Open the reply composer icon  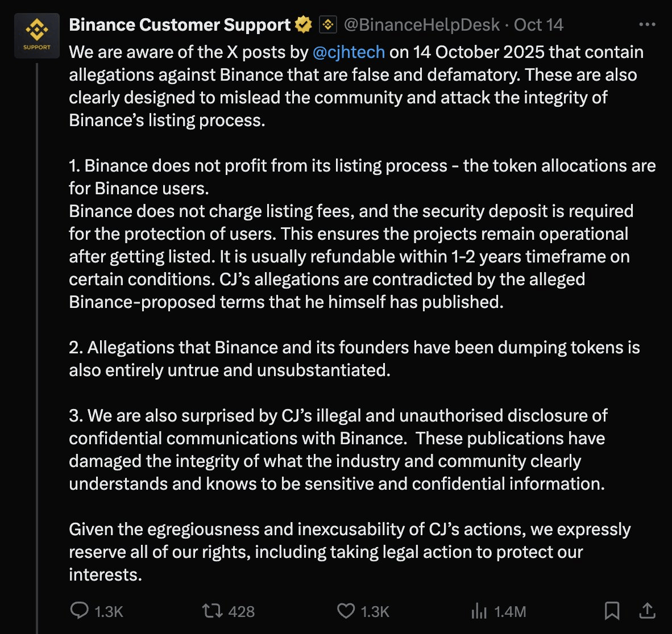(x=80, y=611)
